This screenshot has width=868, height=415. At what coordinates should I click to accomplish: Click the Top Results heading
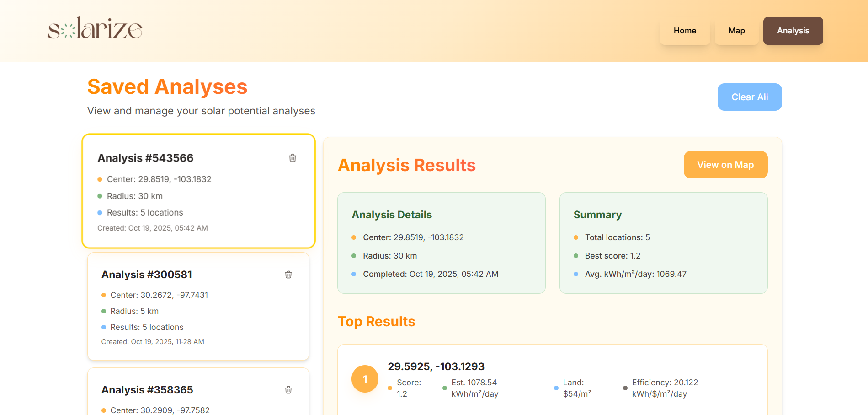click(x=377, y=322)
